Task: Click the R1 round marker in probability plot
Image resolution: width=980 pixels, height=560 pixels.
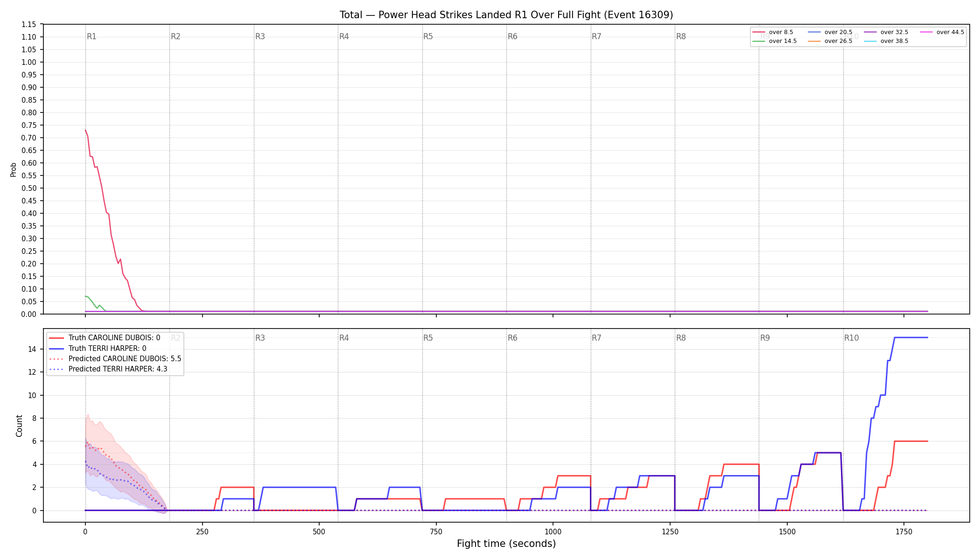Action: 91,36
